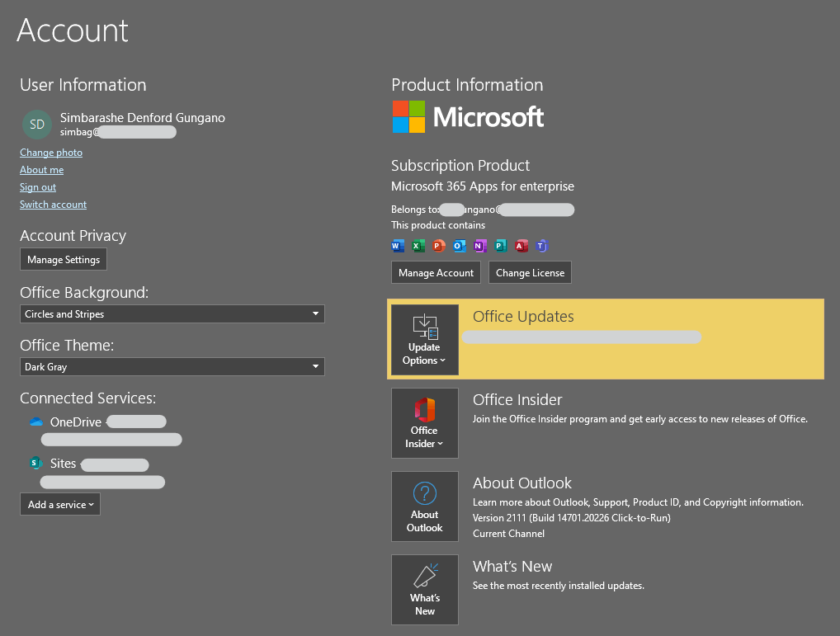The width and height of the screenshot is (840, 636).
Task: Open the Update Options menu
Action: tap(425, 339)
